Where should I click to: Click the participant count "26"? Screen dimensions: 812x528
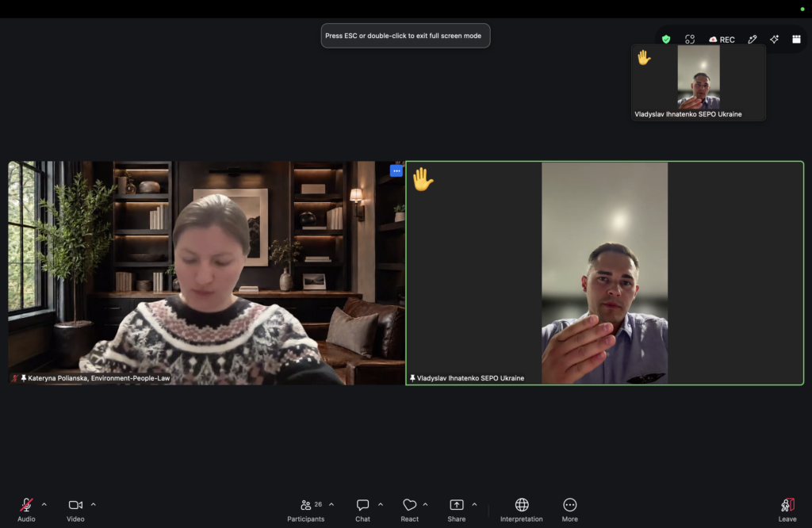click(x=318, y=504)
